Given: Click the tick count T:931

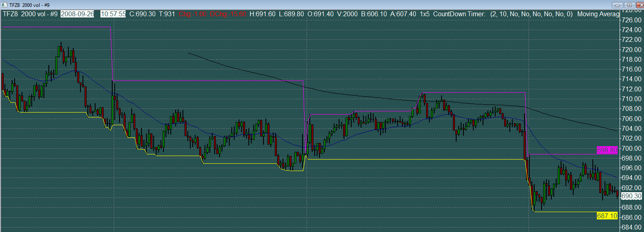Looking at the screenshot, I should pyautogui.click(x=167, y=14).
